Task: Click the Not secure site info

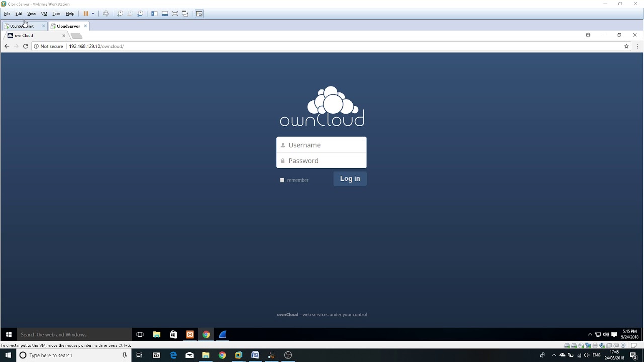Action: pyautogui.click(x=48, y=46)
